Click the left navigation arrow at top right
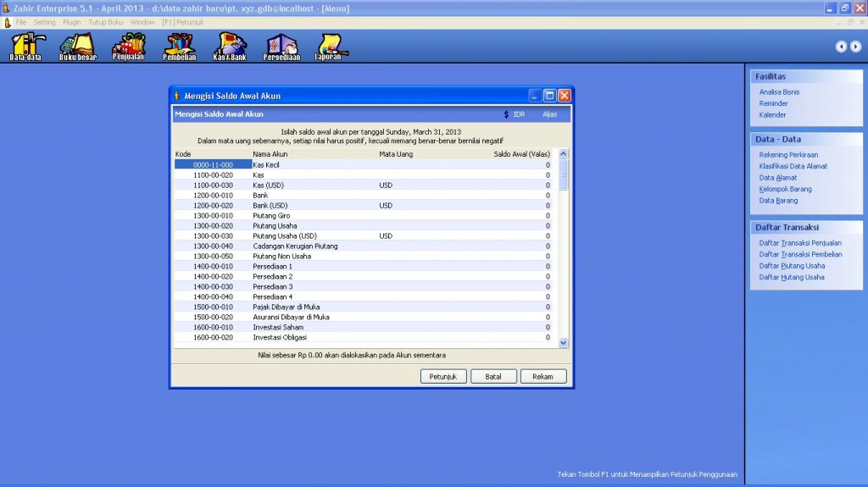Viewport: 868px width, 487px height. (x=840, y=47)
